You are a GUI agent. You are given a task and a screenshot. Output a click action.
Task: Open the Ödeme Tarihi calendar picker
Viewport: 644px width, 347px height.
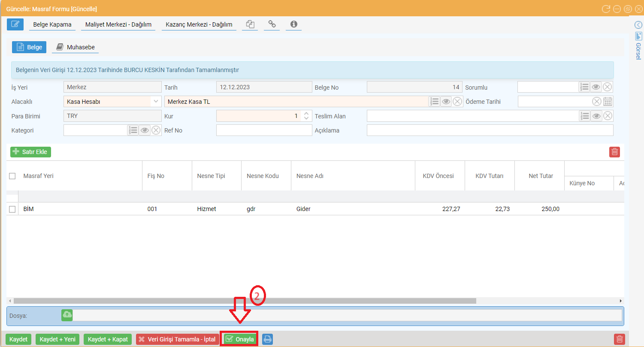point(608,101)
